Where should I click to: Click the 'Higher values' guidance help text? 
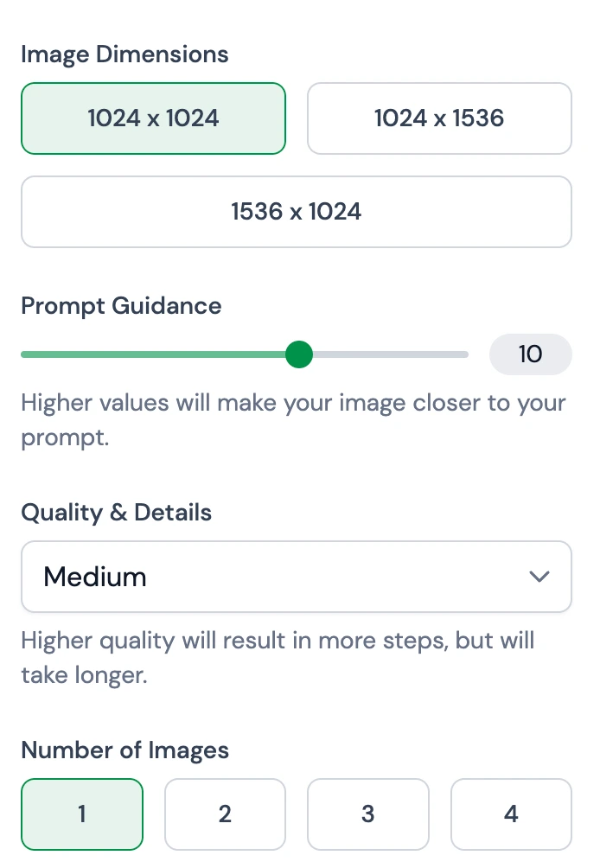pyautogui.click(x=292, y=419)
